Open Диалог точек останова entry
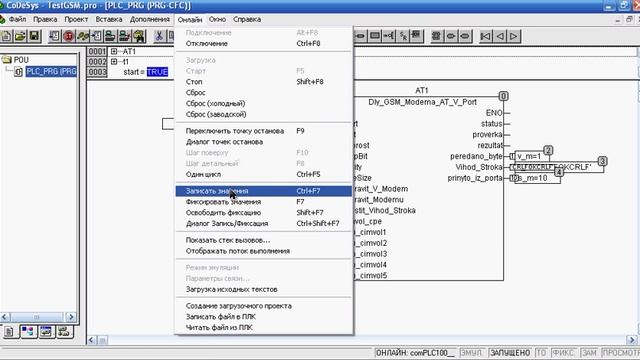 pos(264,142)
